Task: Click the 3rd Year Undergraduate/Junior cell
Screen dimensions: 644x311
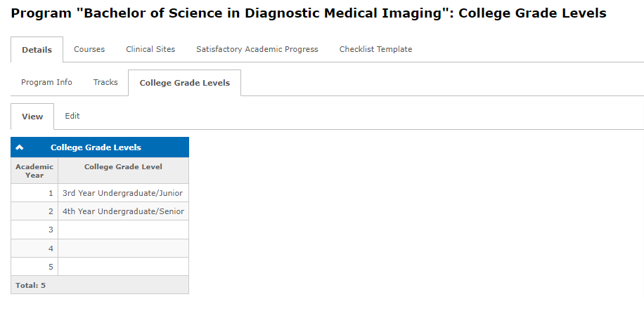Action: pyautogui.click(x=123, y=193)
